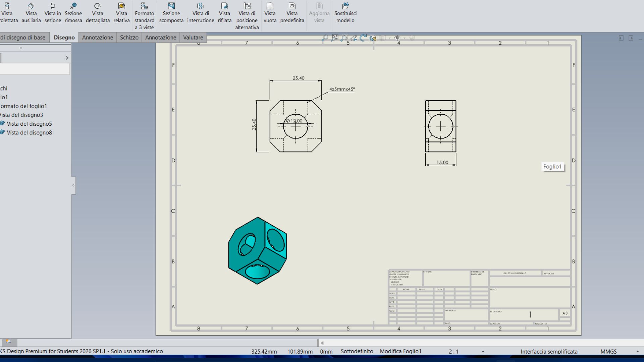Screen dimensions: 644x362
Task: Expand the feature tree panel chevron
Action: click(x=67, y=58)
